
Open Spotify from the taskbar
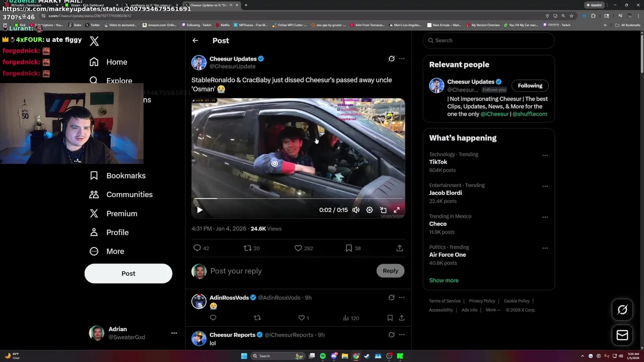pyautogui.click(x=323, y=356)
